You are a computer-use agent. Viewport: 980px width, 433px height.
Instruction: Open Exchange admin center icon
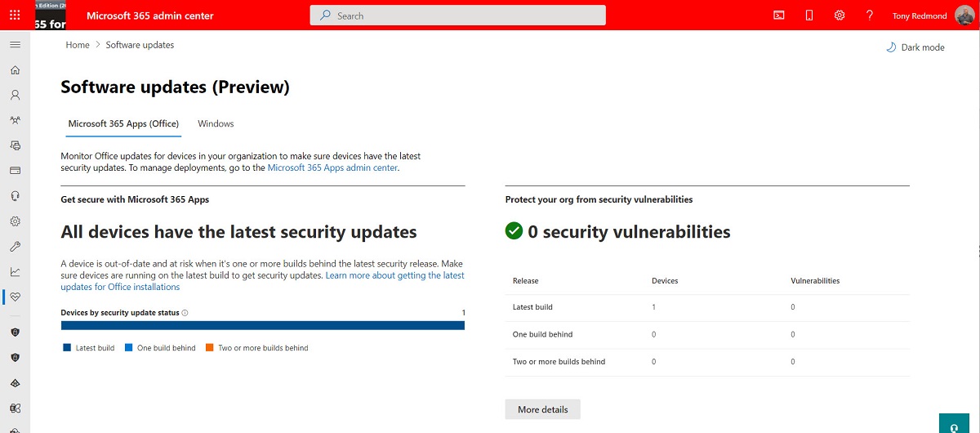tap(15, 408)
